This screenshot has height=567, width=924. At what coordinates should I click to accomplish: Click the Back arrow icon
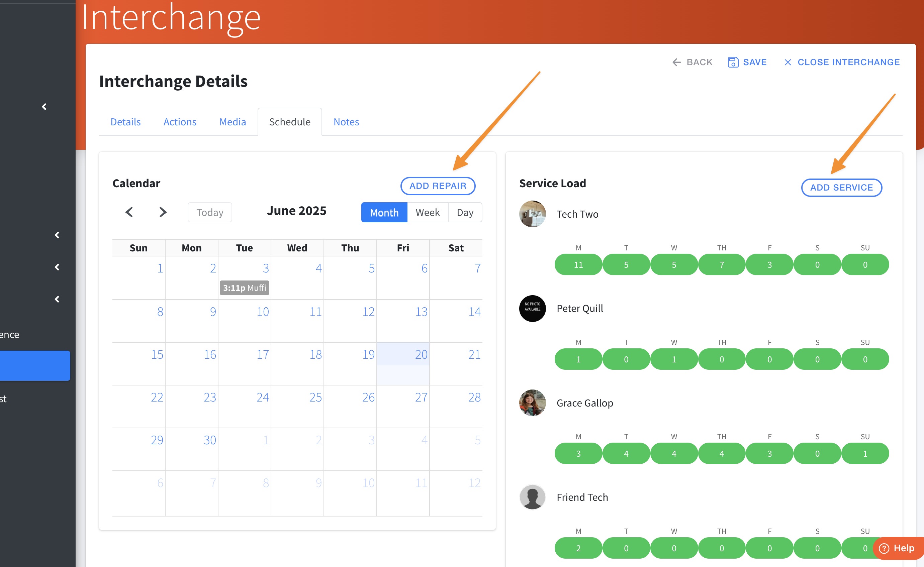[x=676, y=62]
